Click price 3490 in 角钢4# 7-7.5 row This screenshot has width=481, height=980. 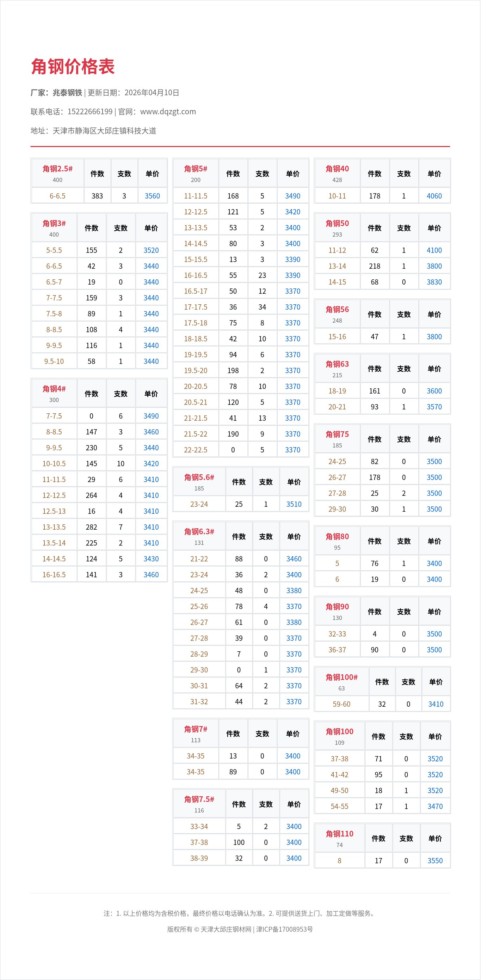click(151, 416)
